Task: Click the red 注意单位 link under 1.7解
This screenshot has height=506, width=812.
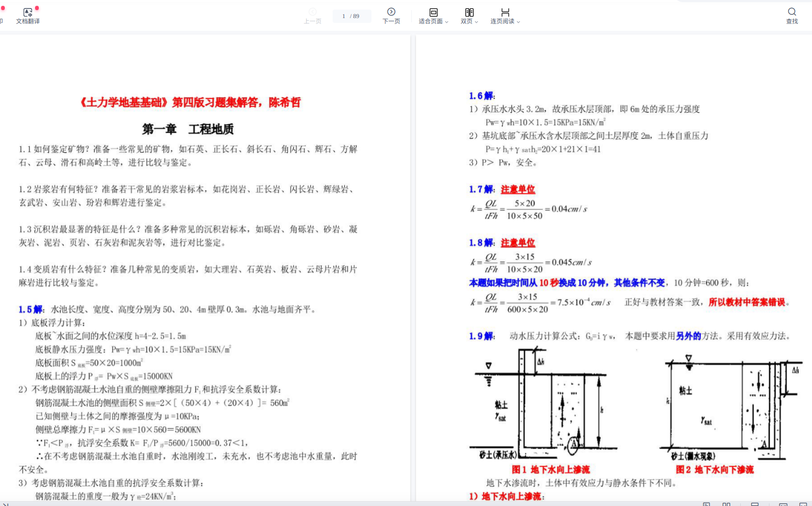Action: 518,189
